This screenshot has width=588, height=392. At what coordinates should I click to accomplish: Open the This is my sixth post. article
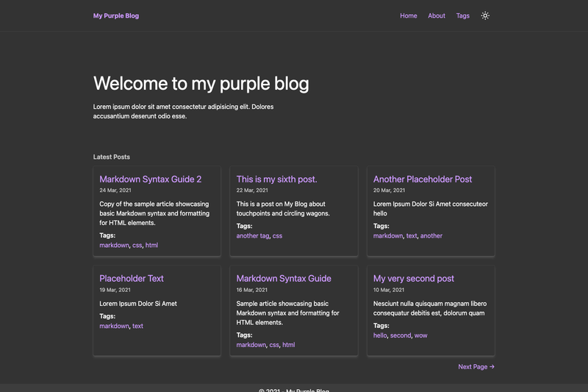pyautogui.click(x=277, y=179)
